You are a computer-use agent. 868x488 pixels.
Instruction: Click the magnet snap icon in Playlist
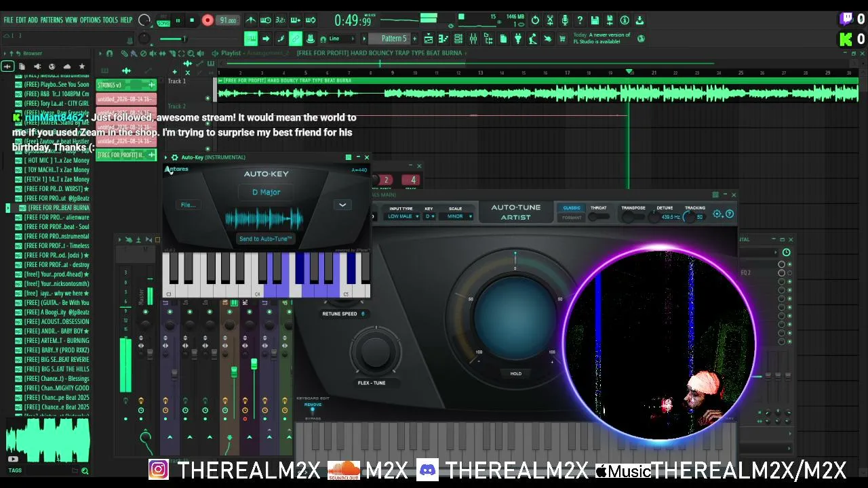pos(109,53)
